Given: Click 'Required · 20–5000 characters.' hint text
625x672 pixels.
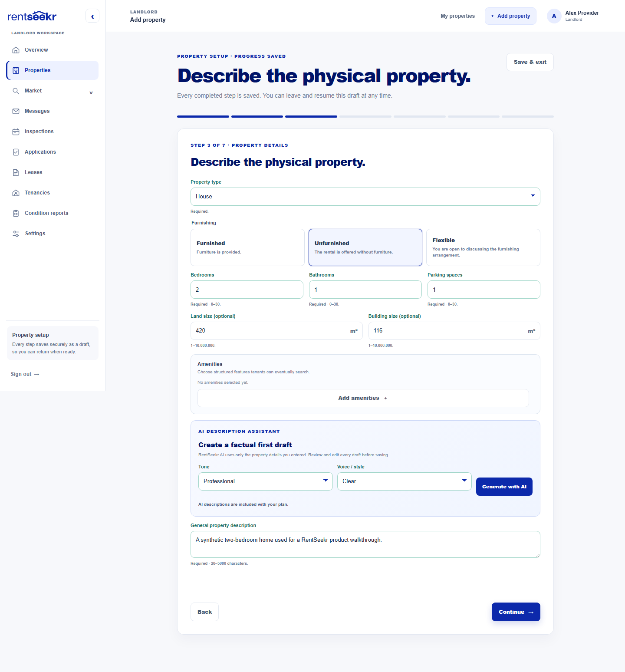Looking at the screenshot, I should [219, 563].
